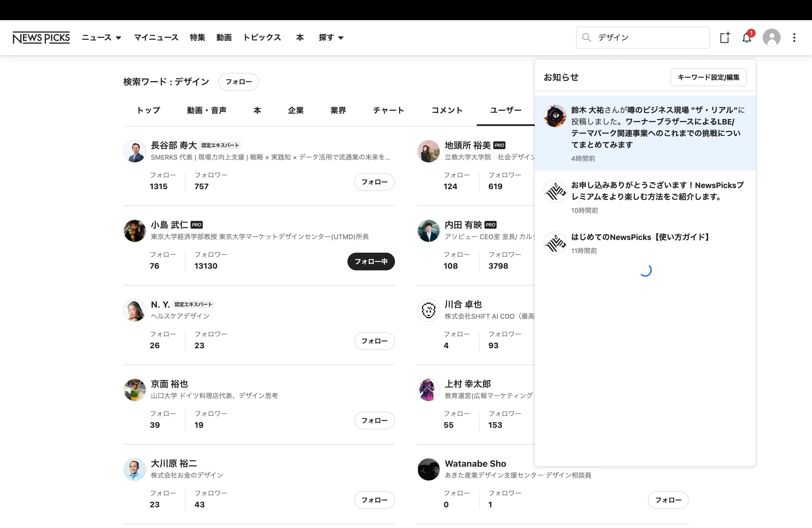Follow N. Y.
This screenshot has width=812, height=528.
374,341
